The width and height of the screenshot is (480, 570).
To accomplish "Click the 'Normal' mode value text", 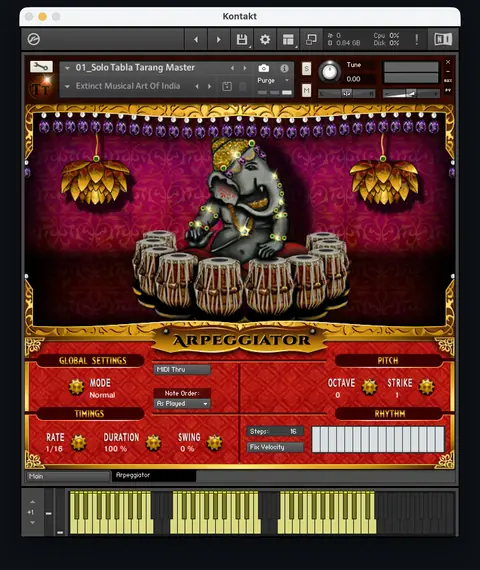I will 102,395.
